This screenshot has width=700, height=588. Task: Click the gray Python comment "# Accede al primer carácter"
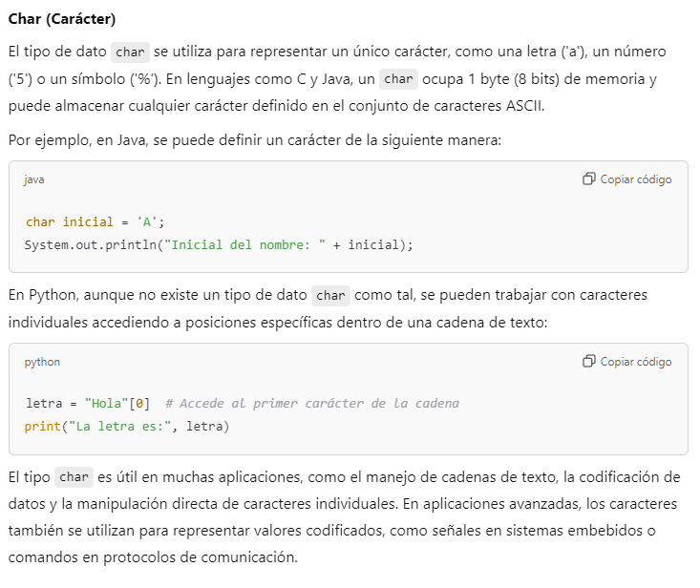pyautogui.click(x=311, y=404)
